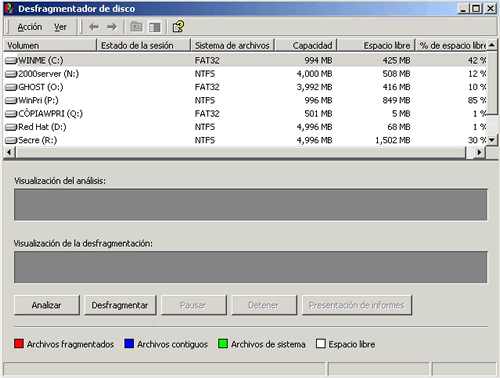500x378 pixels.
Task: Click the Pausar button
Action: (x=193, y=305)
